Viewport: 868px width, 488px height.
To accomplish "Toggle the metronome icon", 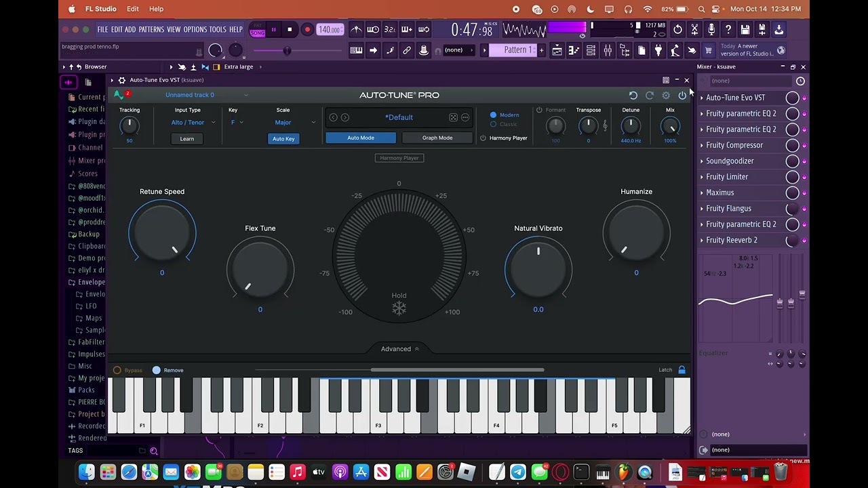I will [x=356, y=30].
